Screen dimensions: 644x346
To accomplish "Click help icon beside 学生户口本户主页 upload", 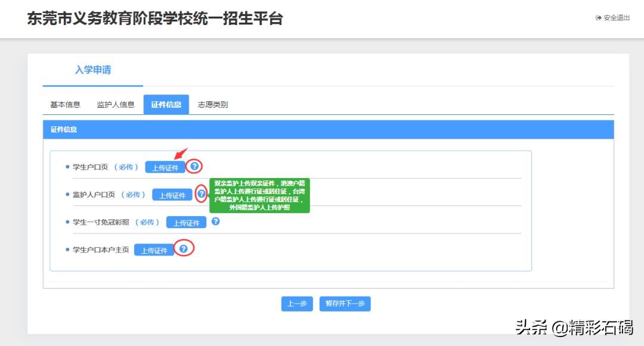I will pyautogui.click(x=184, y=248).
